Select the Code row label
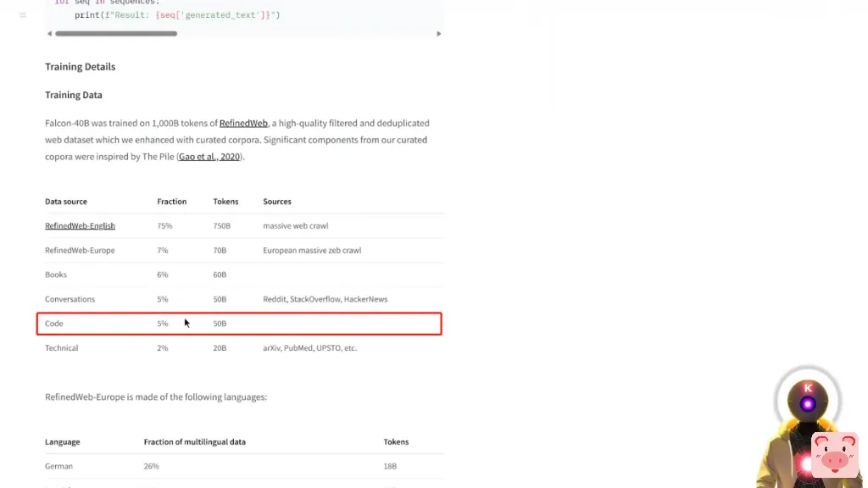Image resolution: width=868 pixels, height=488 pixels. tap(54, 324)
